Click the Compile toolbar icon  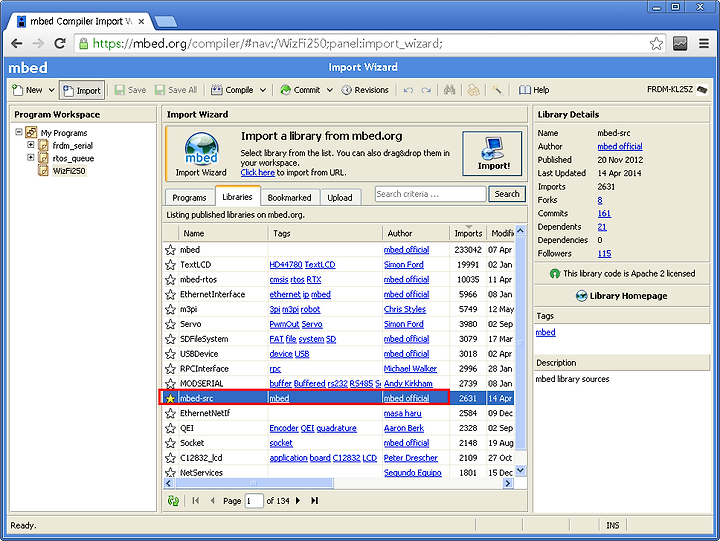(217, 90)
